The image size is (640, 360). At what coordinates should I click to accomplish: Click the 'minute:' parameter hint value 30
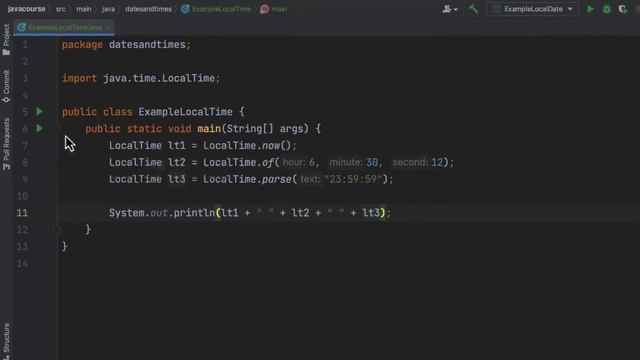point(372,162)
